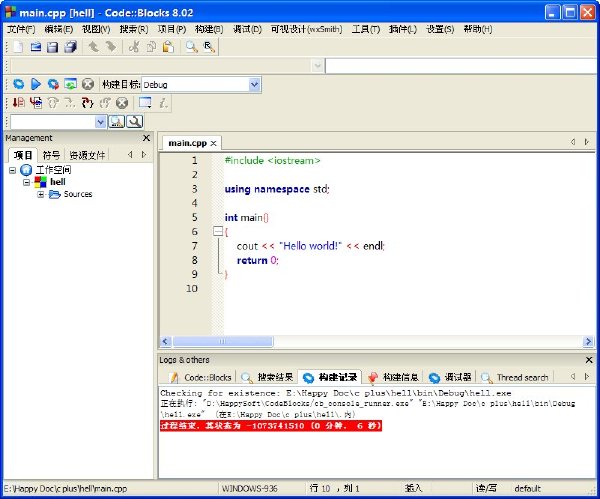Click the editor horizontal scrollbar thumb
This screenshot has height=499, width=600.
tap(223, 341)
